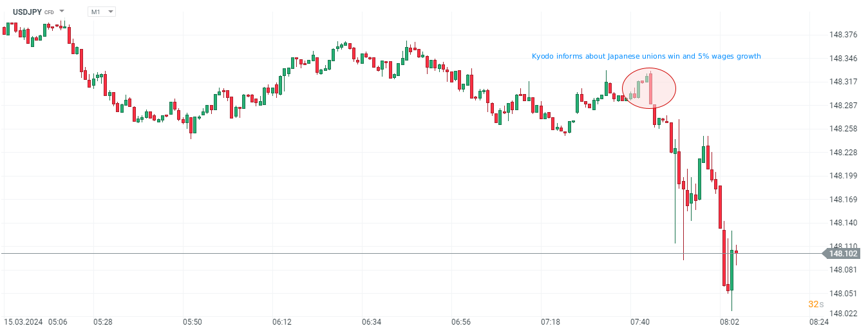Click the 08:02 time axis label

729,321
